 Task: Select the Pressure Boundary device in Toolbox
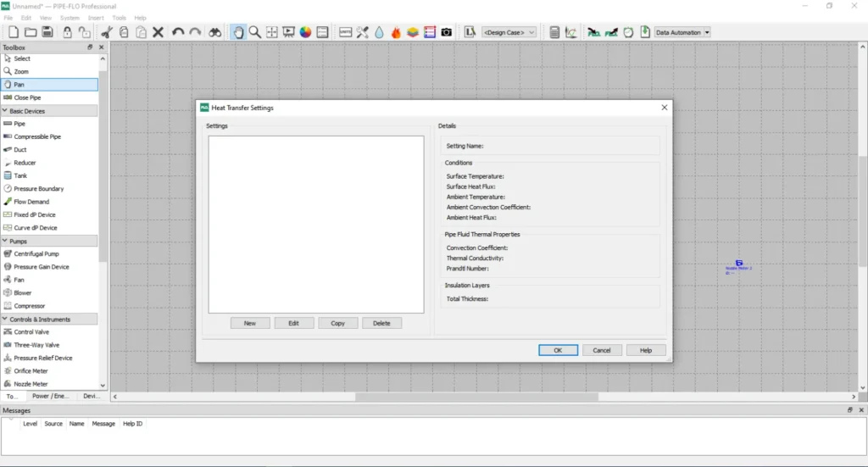(x=38, y=188)
